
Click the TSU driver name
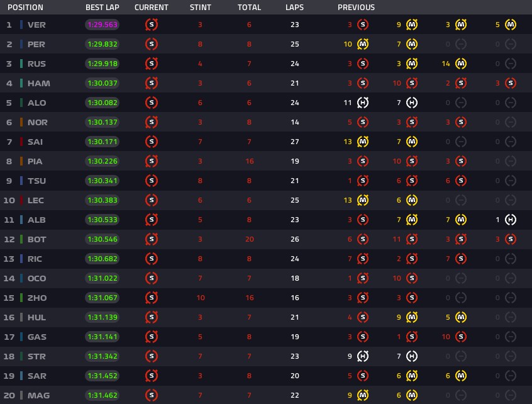pyautogui.click(x=36, y=181)
